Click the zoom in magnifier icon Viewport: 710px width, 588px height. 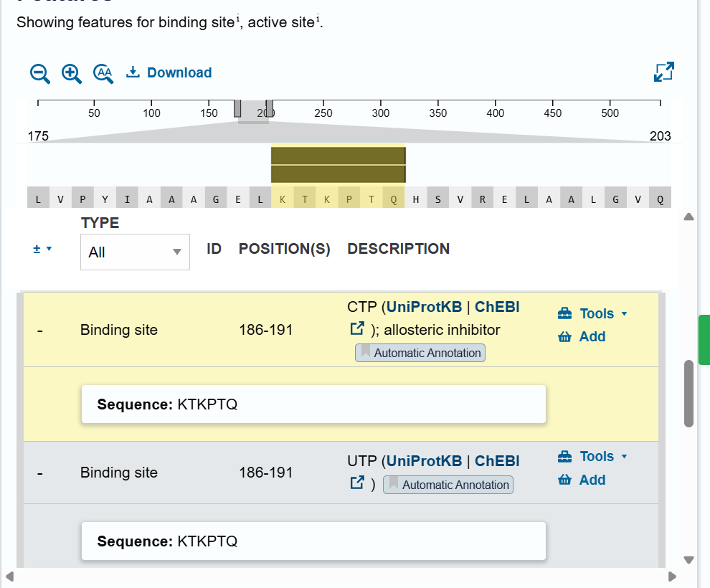(72, 73)
